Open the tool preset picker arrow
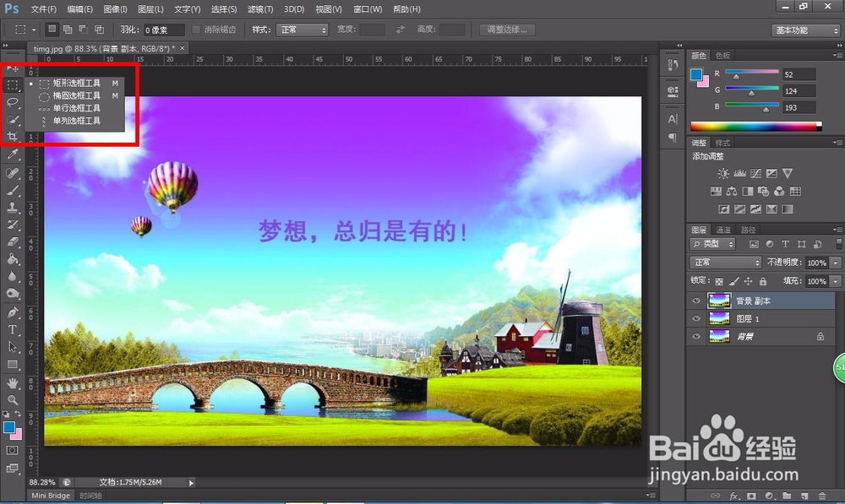This screenshot has height=504, width=845. tap(34, 30)
